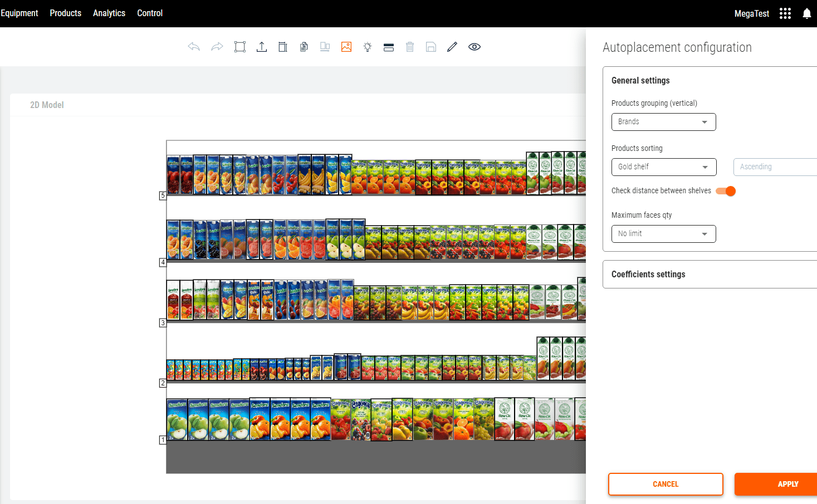Expand the Maximum faces qty dropdown
817x504 pixels.
pos(663,234)
